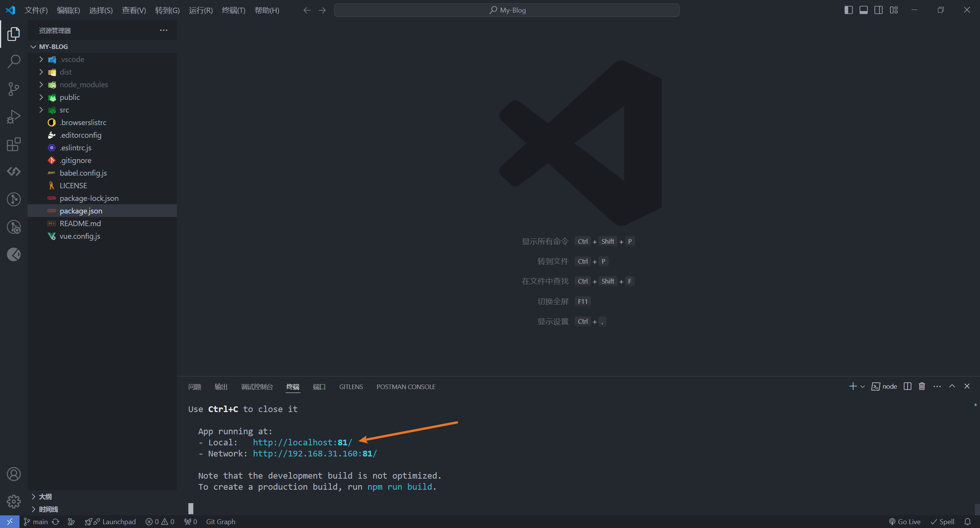The width and height of the screenshot is (980, 528).
Task: Go back in navigation history
Action: click(x=307, y=10)
